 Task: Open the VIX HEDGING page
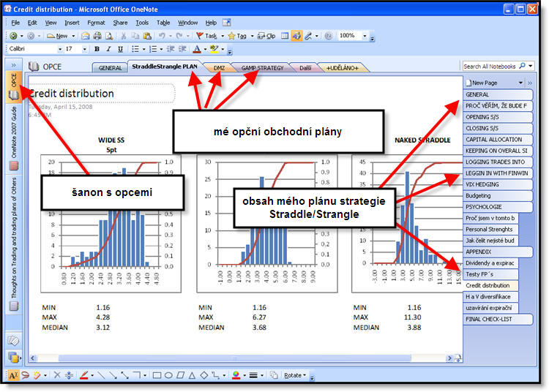pos(498,184)
